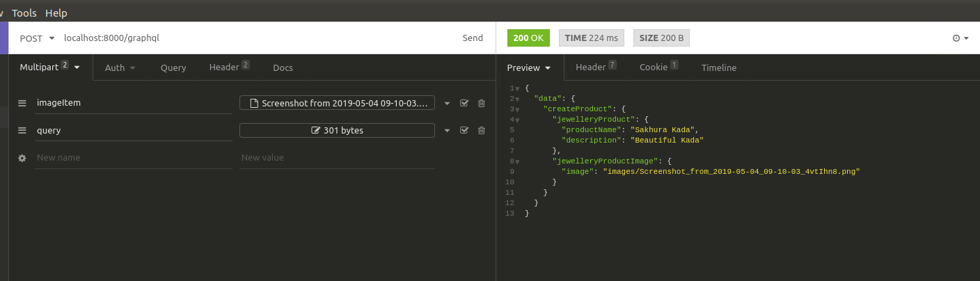Open the Help menu
This screenshot has height=281, width=980.
[x=56, y=13]
